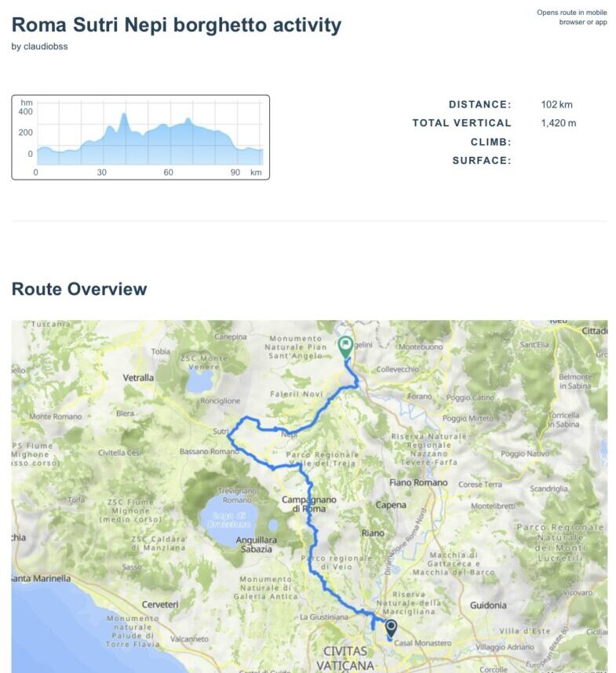The image size is (616, 673).
Task: Click the 'Opens route in mobile browser or app' text
Action: (x=571, y=17)
